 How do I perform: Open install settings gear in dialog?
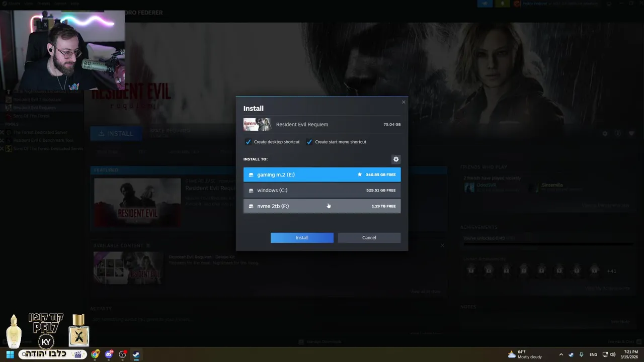click(396, 159)
